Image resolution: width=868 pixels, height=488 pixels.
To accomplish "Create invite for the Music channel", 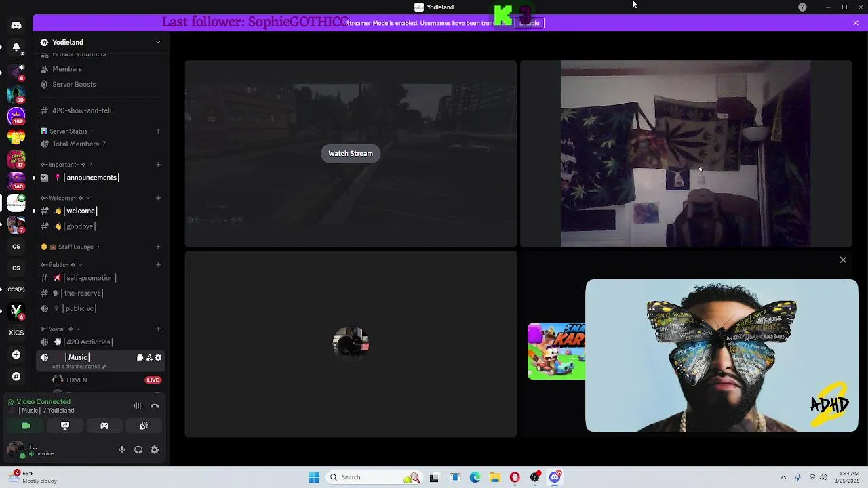I will [x=149, y=357].
